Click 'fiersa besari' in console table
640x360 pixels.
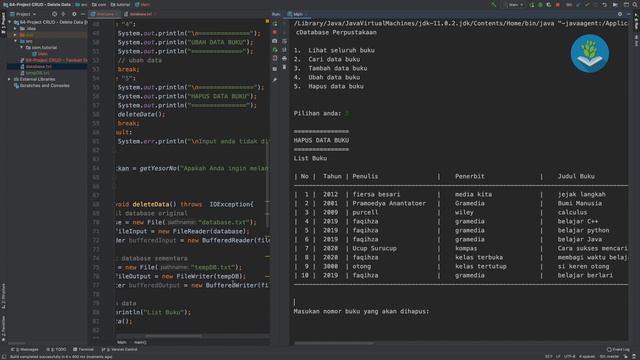coord(376,194)
